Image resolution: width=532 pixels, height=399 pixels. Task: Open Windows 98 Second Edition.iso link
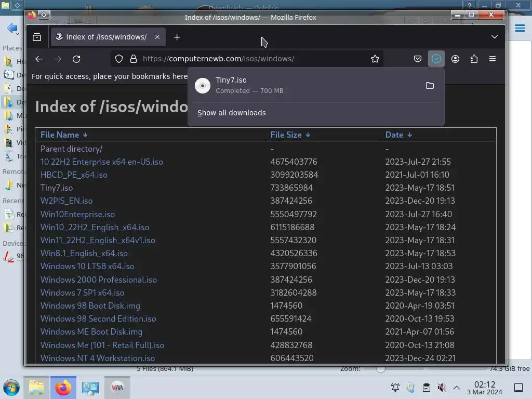(98, 318)
